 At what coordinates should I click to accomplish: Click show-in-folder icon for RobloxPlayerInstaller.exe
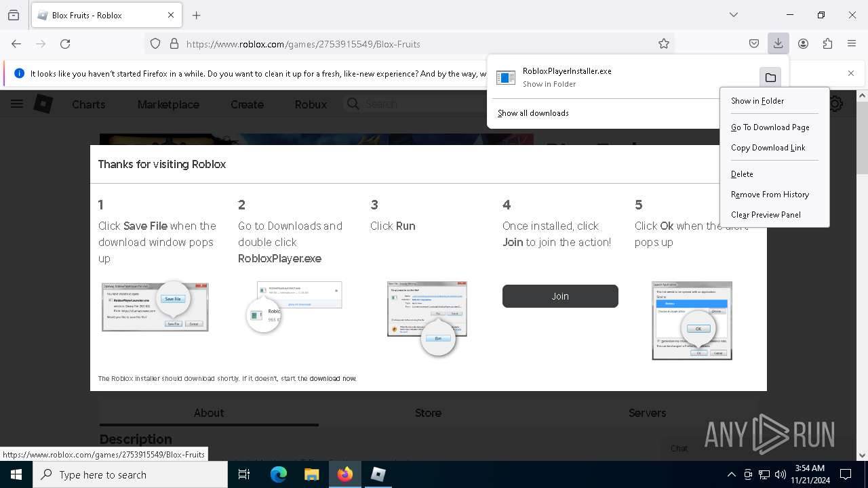[770, 77]
